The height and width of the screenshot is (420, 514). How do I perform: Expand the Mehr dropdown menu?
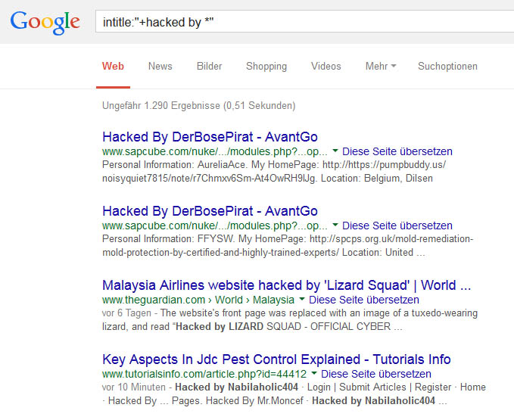coord(380,67)
